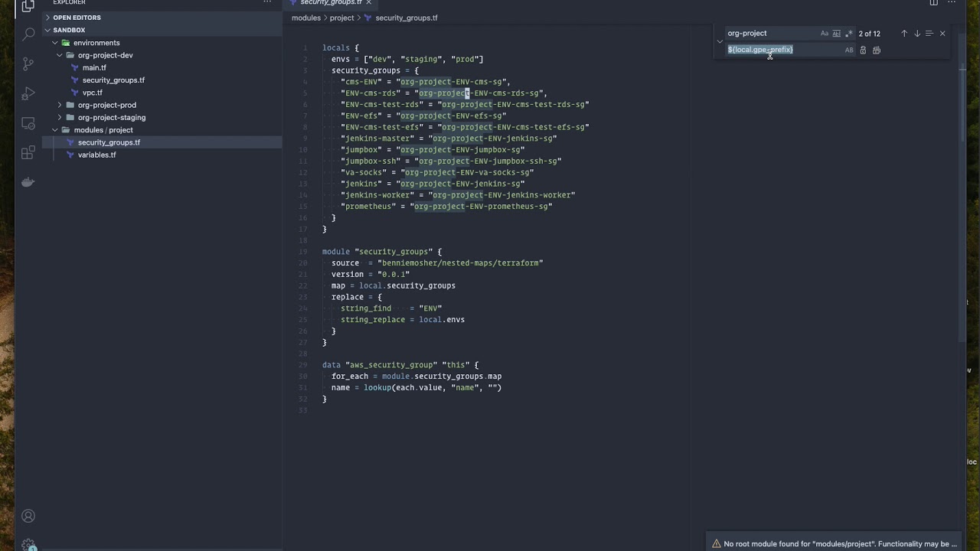The image size is (980, 551).
Task: Expand the org-project-staging folder
Action: (x=162, y=117)
